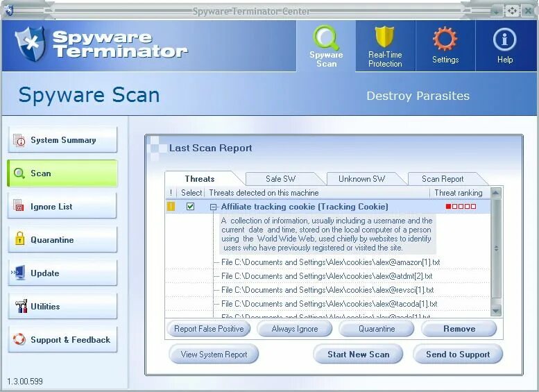The image size is (539, 392).
Task: Open the System Summary section
Action: click(x=62, y=140)
